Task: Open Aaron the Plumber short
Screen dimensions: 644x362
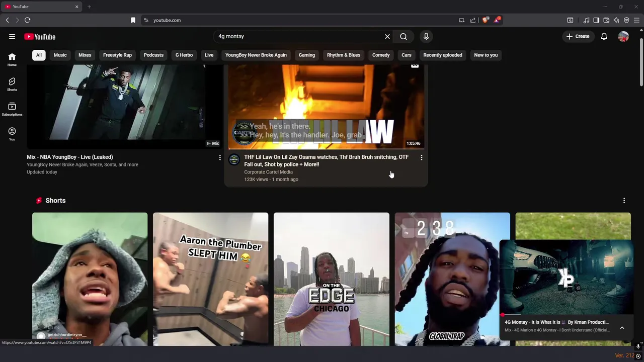Action: pyautogui.click(x=211, y=279)
